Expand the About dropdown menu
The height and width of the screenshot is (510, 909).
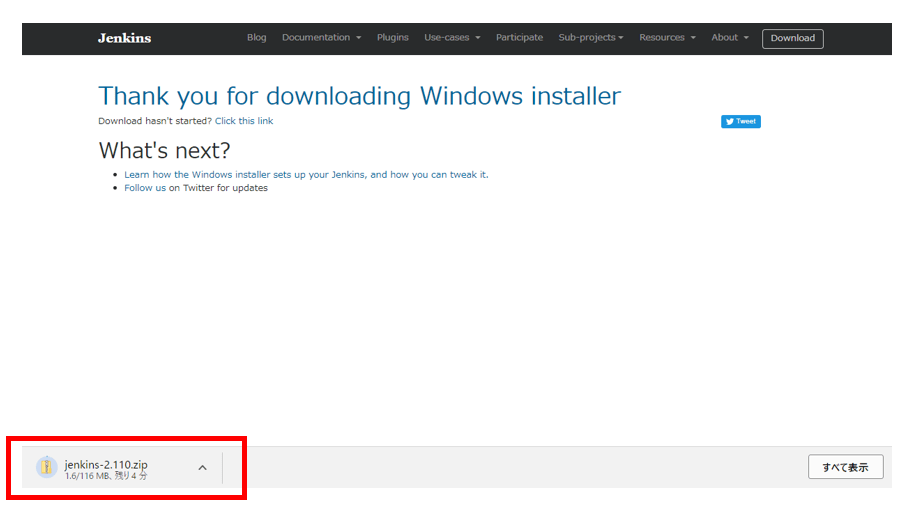click(x=730, y=38)
